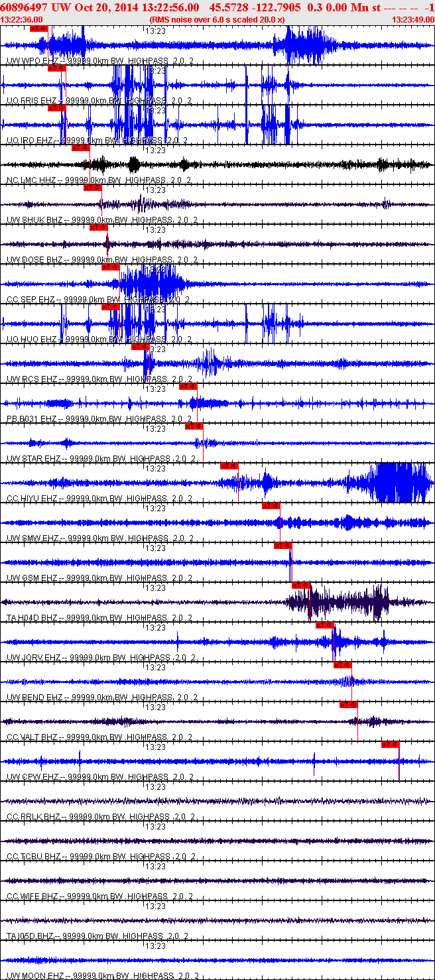Viewport: 435px width, 980px height.
Task: Click the red pick flag on UW STAR trace
Action: pyautogui.click(x=194, y=426)
